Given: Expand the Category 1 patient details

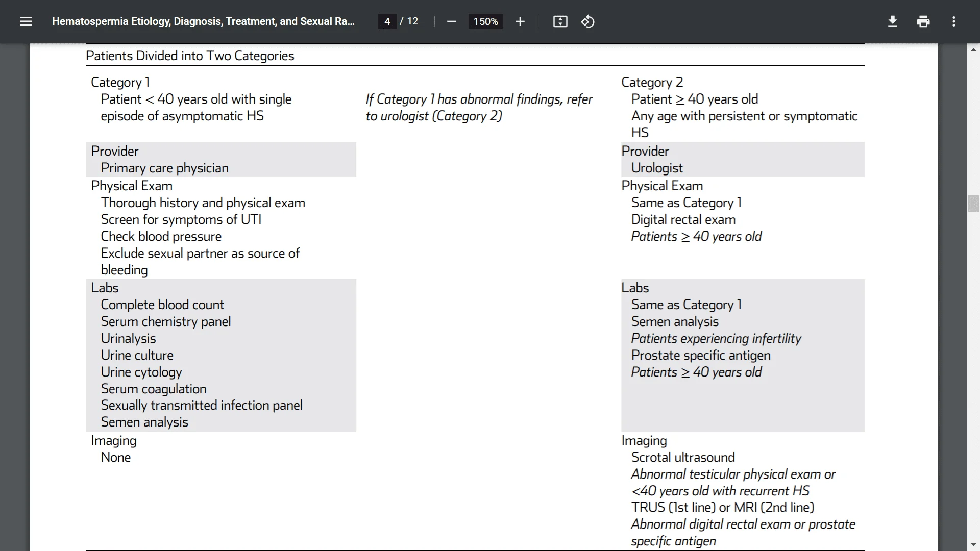Looking at the screenshot, I should click(x=120, y=82).
